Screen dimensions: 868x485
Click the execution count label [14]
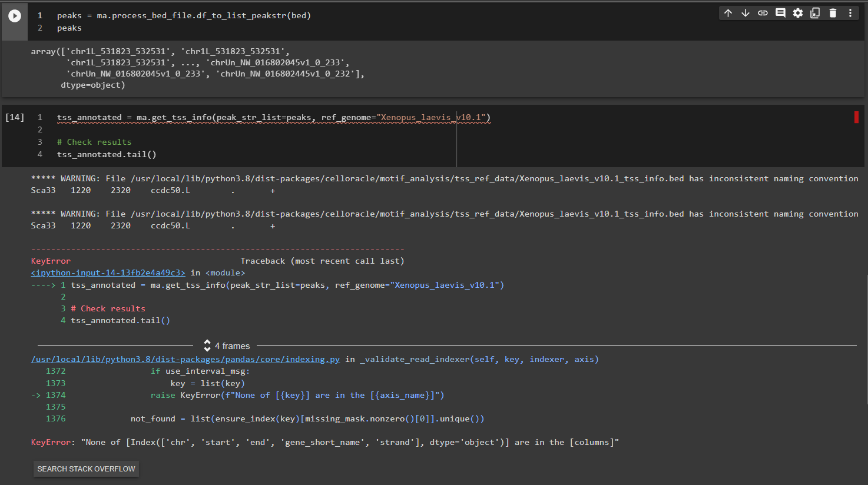click(x=14, y=117)
